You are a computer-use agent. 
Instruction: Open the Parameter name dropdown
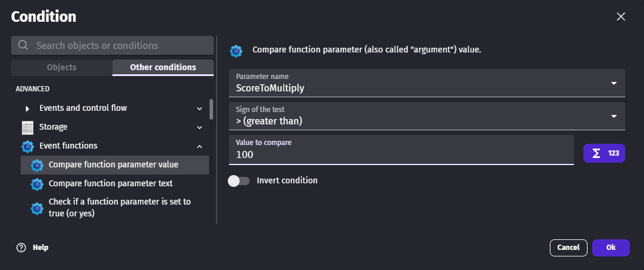[x=614, y=83]
